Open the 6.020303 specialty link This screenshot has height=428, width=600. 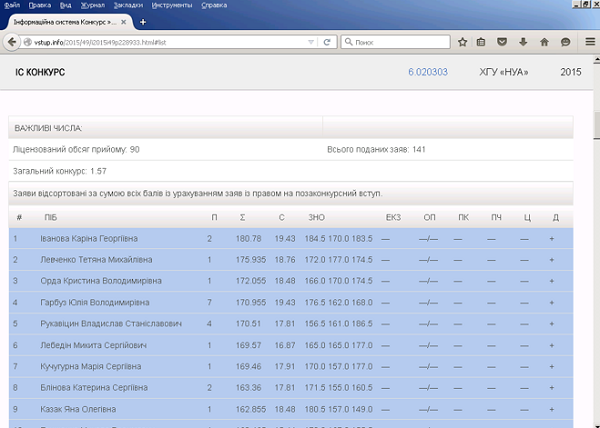point(428,72)
